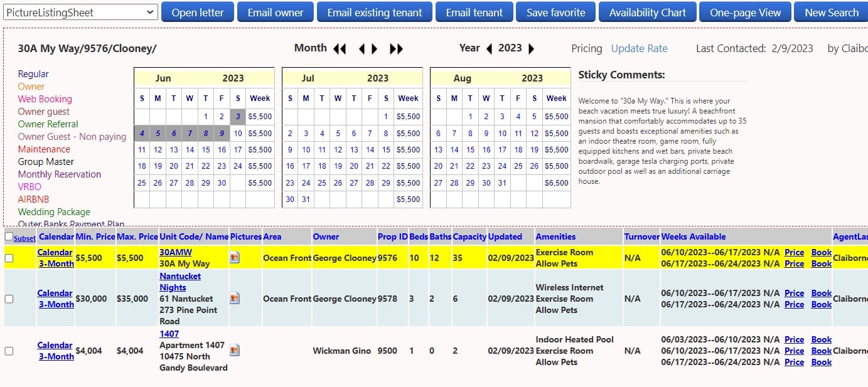The width and height of the screenshot is (868, 387).
Task: Open pictures icon for 30A My Way
Action: tap(235, 258)
